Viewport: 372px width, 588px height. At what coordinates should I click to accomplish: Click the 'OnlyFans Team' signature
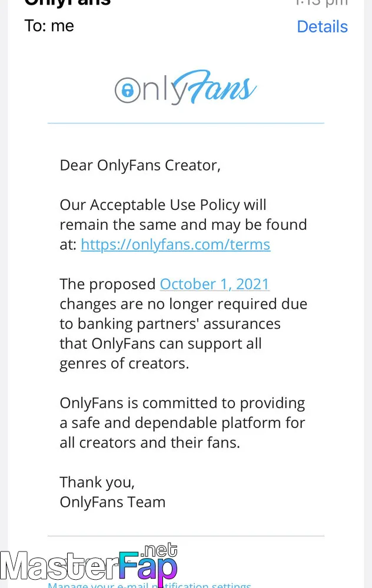[112, 502]
